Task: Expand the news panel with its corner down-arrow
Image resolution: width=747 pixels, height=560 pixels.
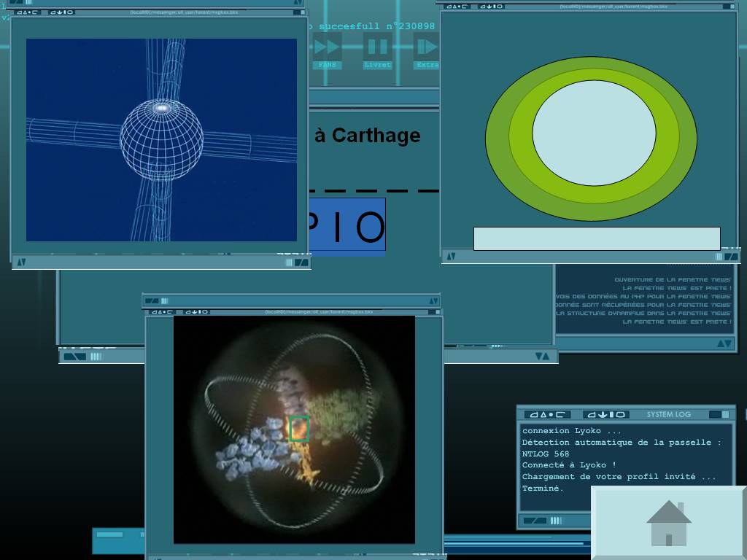Action: (727, 342)
